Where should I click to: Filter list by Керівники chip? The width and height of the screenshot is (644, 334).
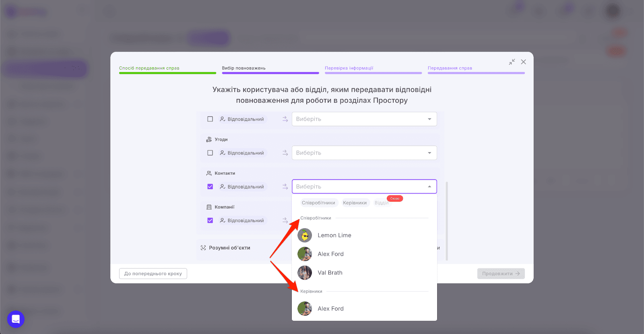(x=355, y=203)
